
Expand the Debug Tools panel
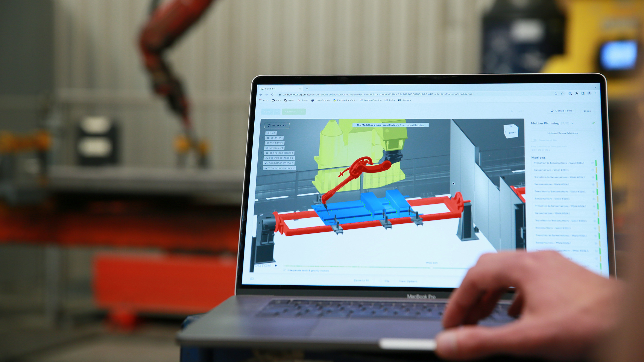(562, 111)
